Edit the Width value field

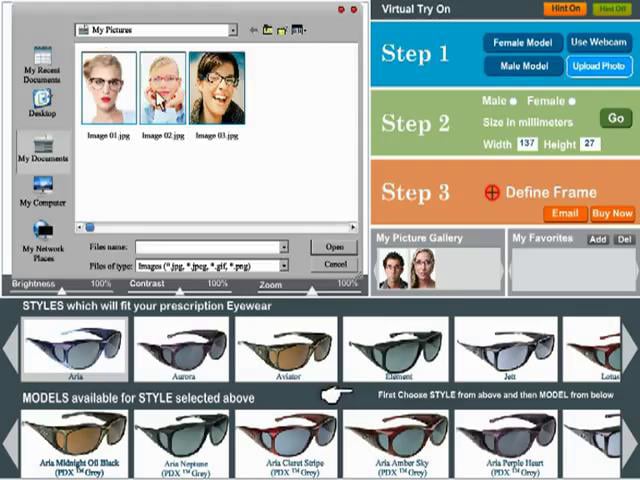pos(527,144)
